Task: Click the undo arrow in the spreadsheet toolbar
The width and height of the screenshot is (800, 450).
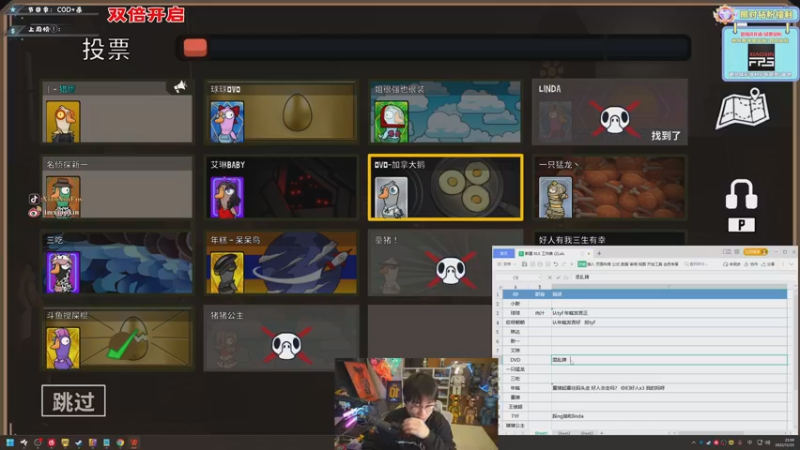Action: 555,264
